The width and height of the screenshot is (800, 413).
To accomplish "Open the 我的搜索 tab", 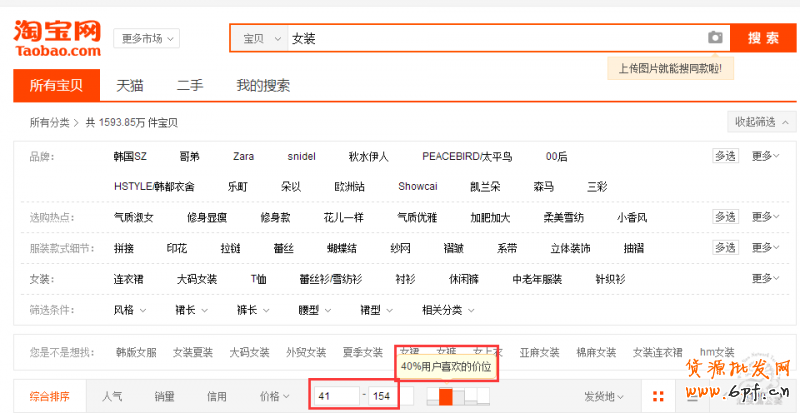I will (x=263, y=86).
